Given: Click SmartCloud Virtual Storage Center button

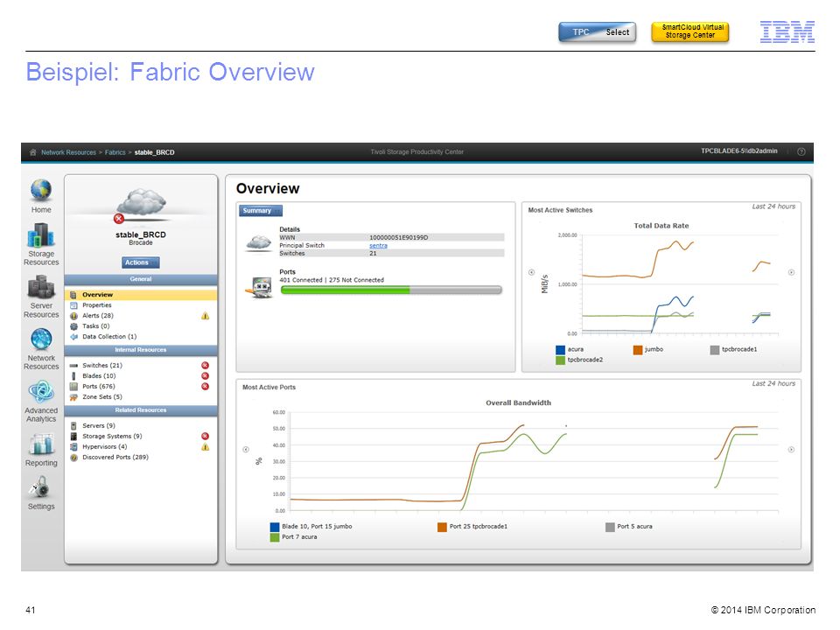Looking at the screenshot, I should tap(690, 31).
